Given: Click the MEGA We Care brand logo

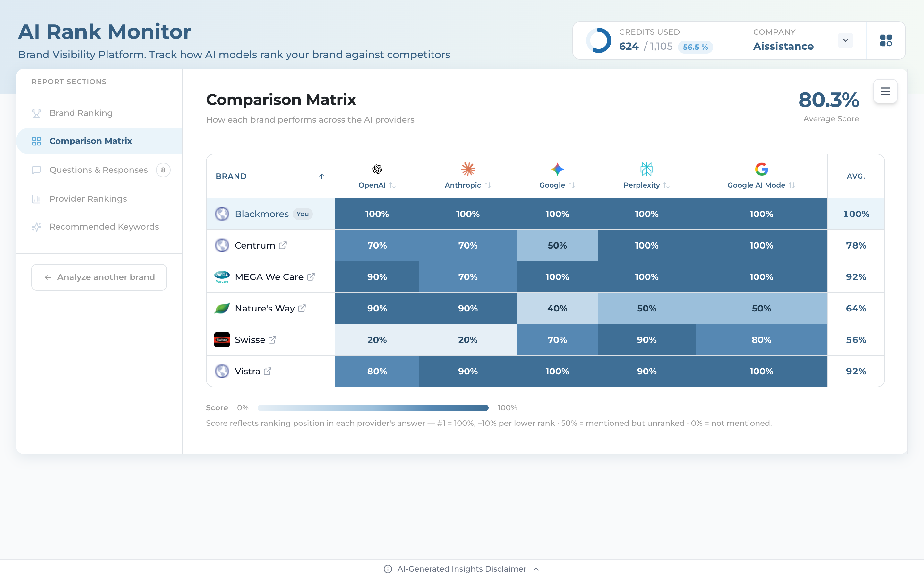Looking at the screenshot, I should tap(222, 277).
